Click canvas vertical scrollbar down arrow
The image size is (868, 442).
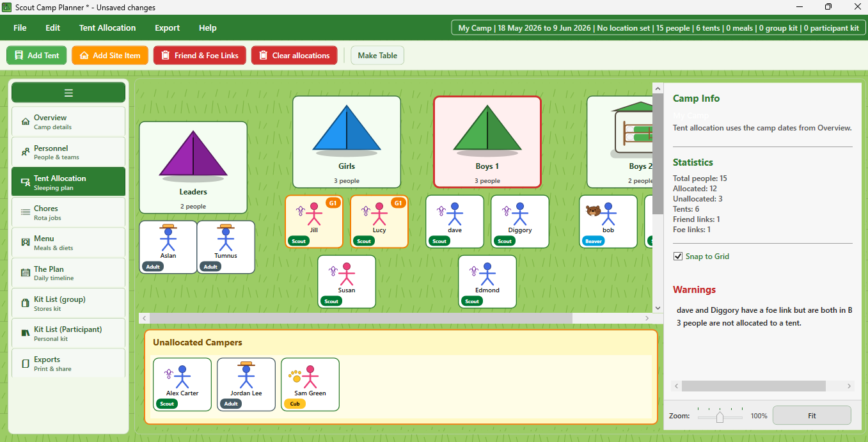tap(658, 308)
